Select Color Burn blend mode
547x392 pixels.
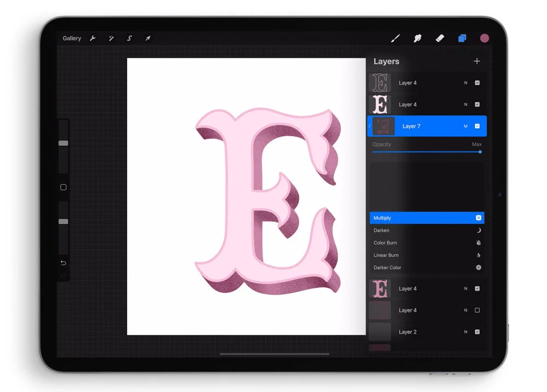coord(427,243)
